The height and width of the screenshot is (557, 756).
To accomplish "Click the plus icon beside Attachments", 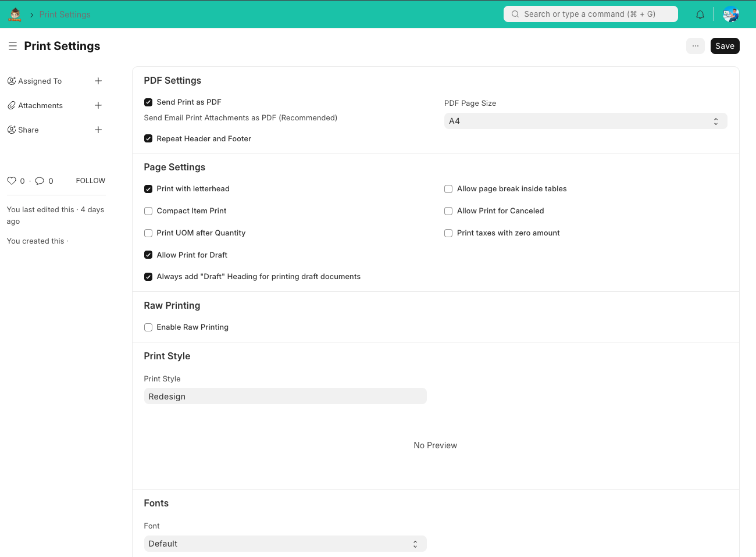I will pos(98,106).
